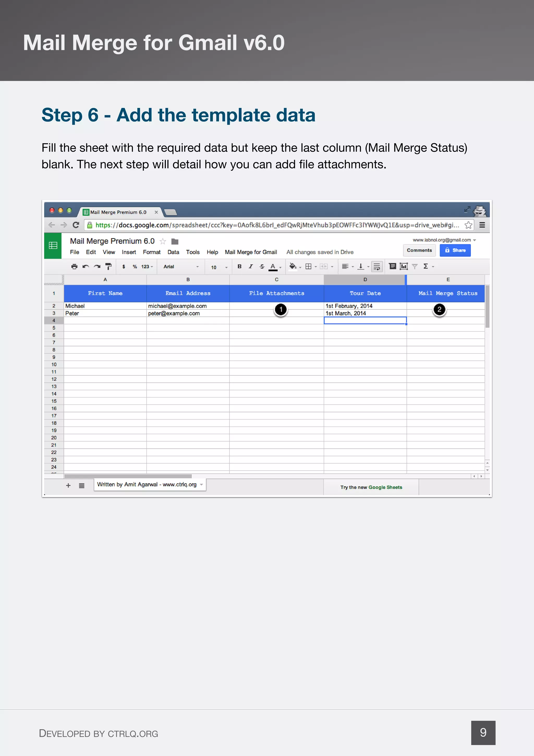534x756 pixels.
Task: Click the folder icon beside the title
Action: pyautogui.click(x=175, y=242)
